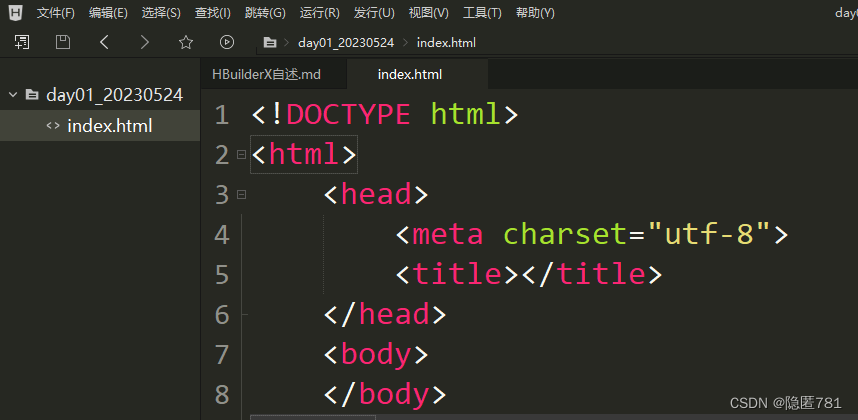
Task: Bookmark with the star icon
Action: pos(186,42)
